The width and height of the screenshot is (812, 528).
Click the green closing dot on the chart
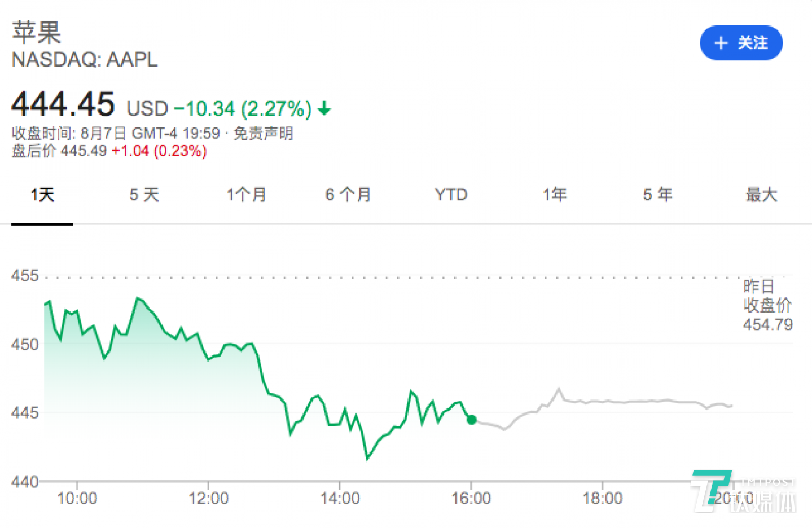(x=472, y=419)
